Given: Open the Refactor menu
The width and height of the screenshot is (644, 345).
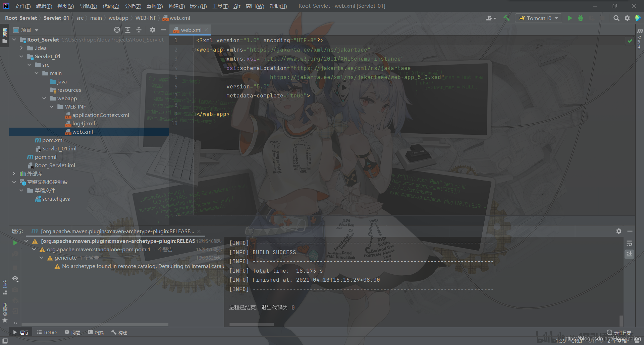Looking at the screenshot, I should click(154, 6).
